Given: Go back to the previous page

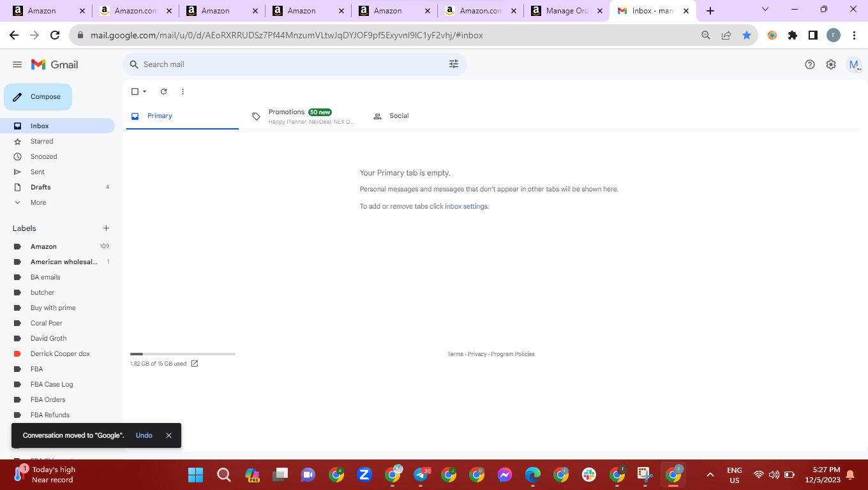Looking at the screenshot, I should tap(14, 36).
